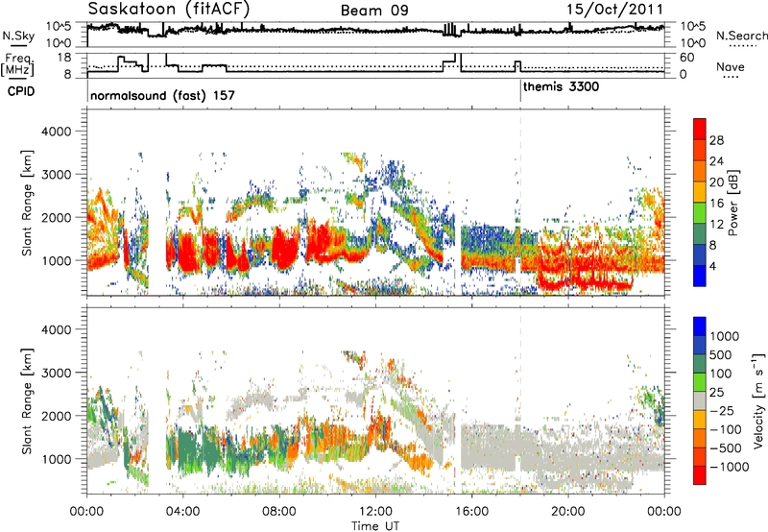Click the '-1000' Velocity colorbar value
The height and width of the screenshot is (532, 768).
tap(729, 467)
